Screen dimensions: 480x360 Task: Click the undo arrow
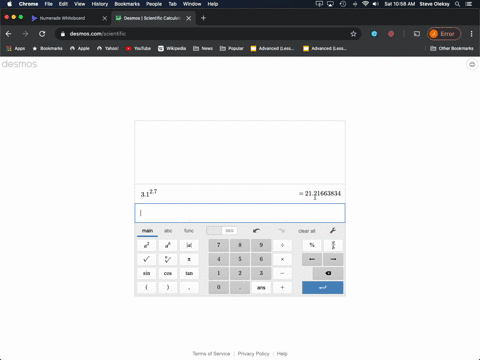click(x=256, y=231)
